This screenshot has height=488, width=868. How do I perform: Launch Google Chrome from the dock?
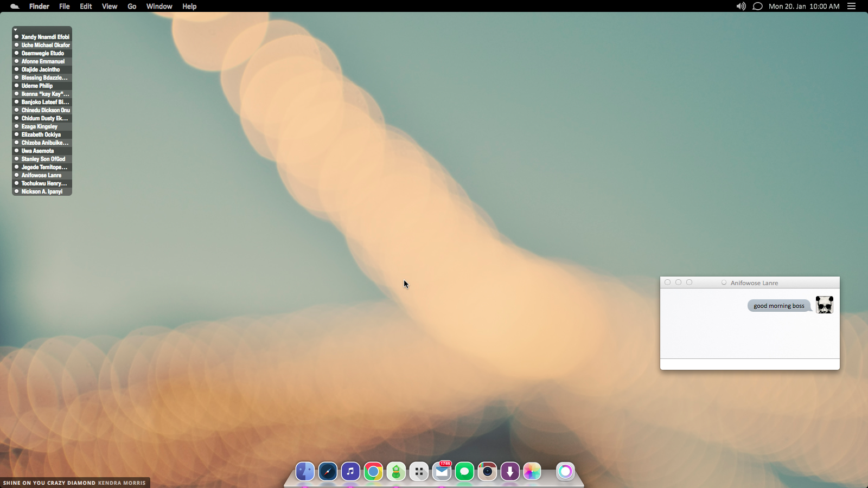point(373,472)
